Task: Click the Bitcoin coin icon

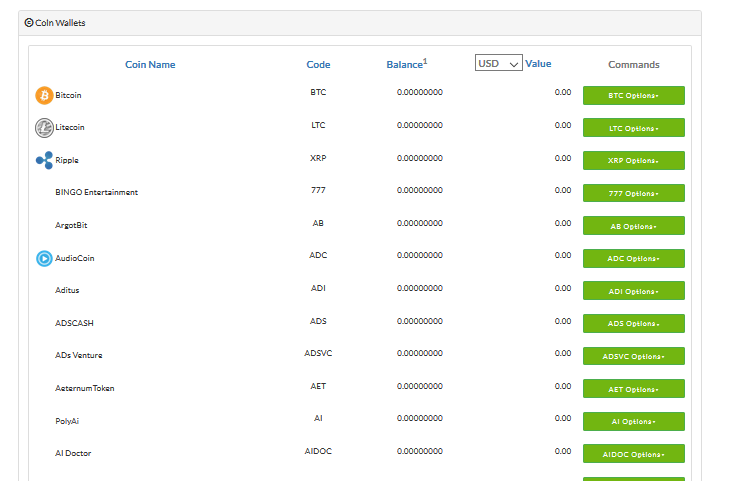Action: pyautogui.click(x=44, y=96)
